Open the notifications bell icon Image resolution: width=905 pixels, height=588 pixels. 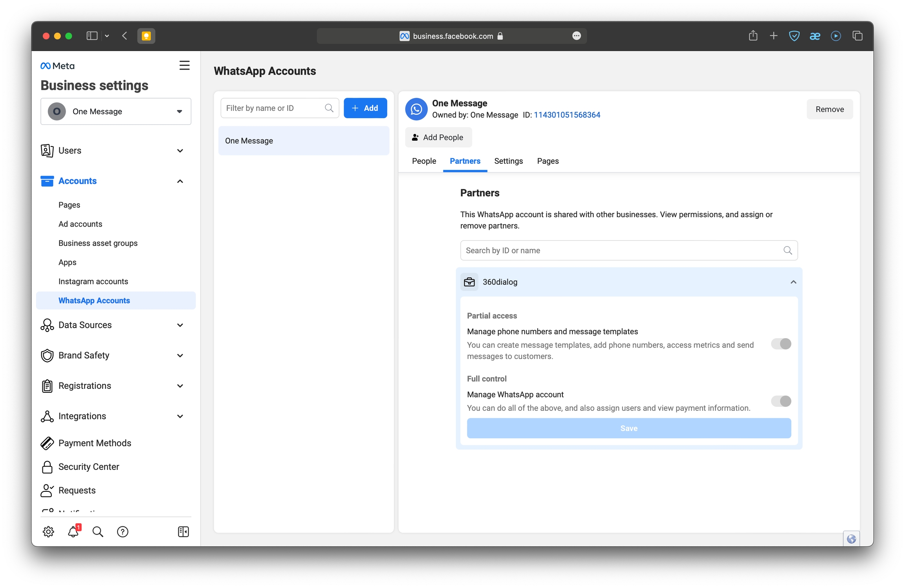(73, 531)
